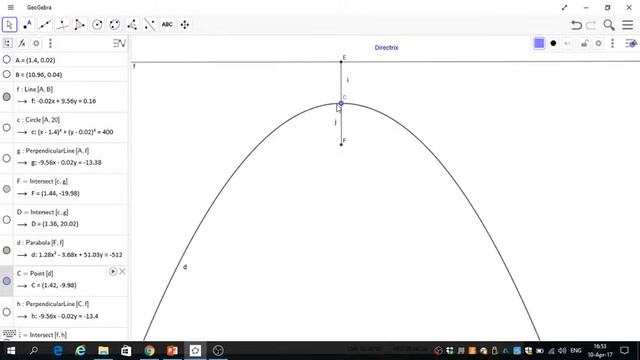Screen dimensions: 640x360
Task: Open File Explorer from taskbar
Action: pyautogui.click(x=103, y=351)
